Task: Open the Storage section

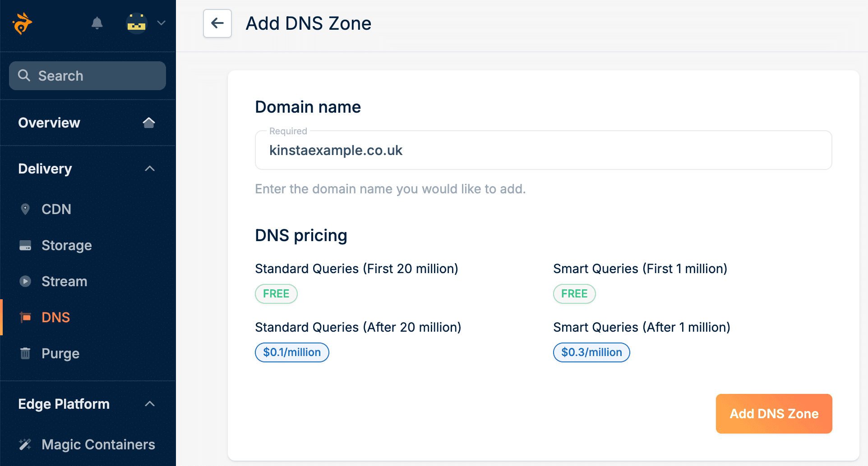Action: (66, 245)
